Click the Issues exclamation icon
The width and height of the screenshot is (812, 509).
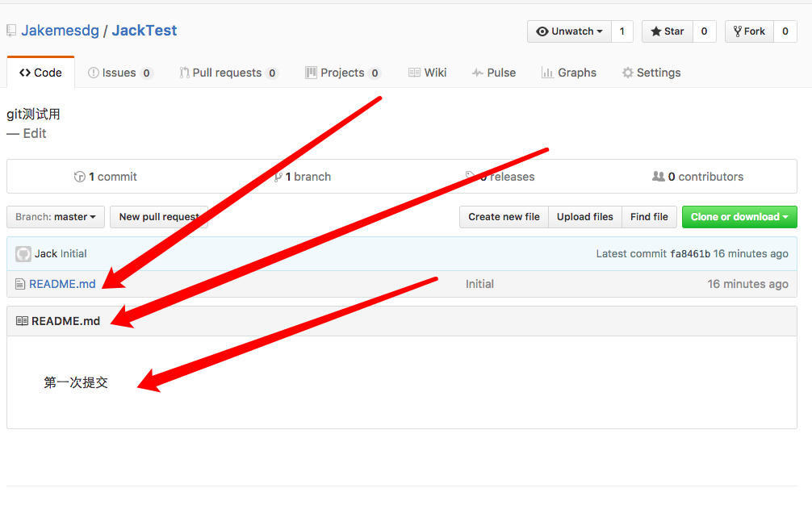(x=93, y=73)
